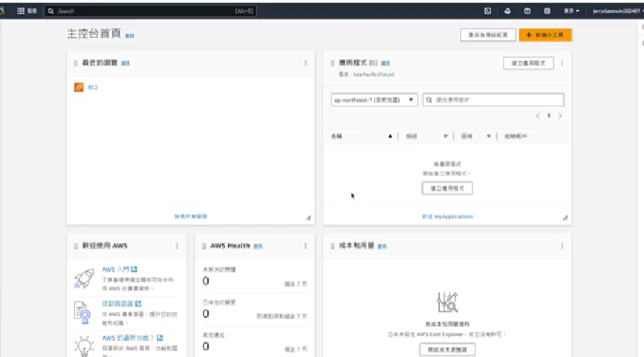Open the region selector dropdown in header
The image size is (644, 357).
tap(571, 11)
